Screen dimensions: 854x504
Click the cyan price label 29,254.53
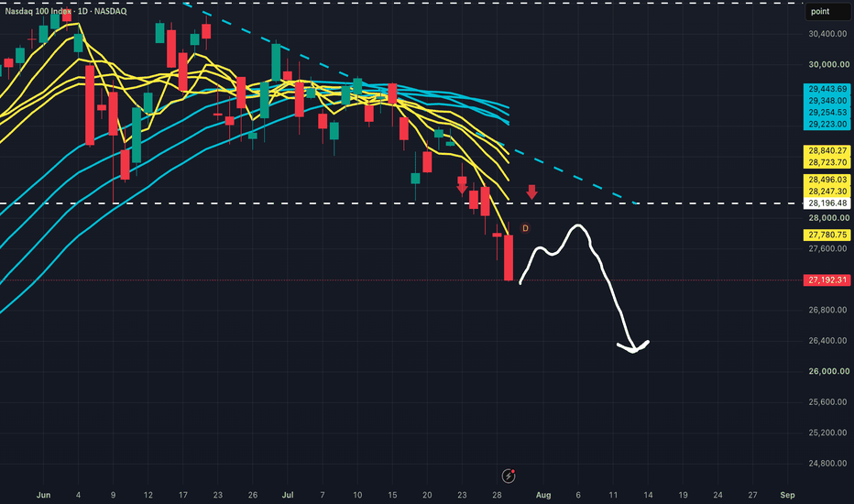(x=827, y=112)
